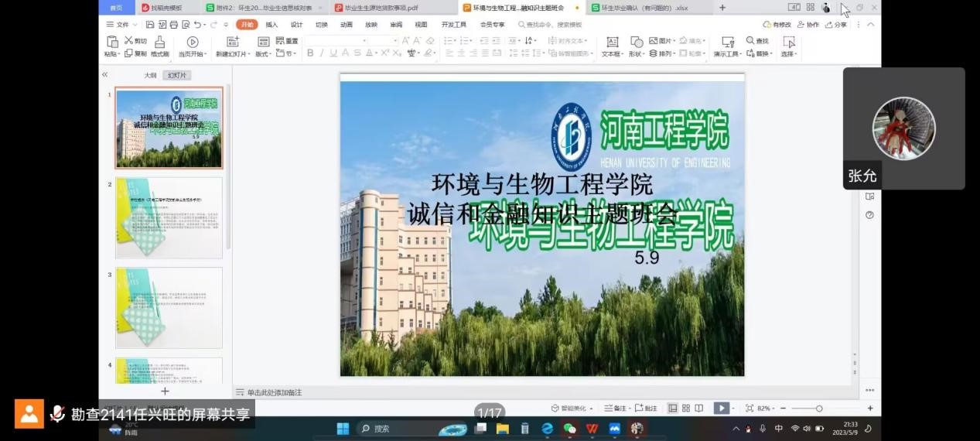The width and height of the screenshot is (980, 441).
Task: Increase font size with A+ icon
Action: (405, 40)
